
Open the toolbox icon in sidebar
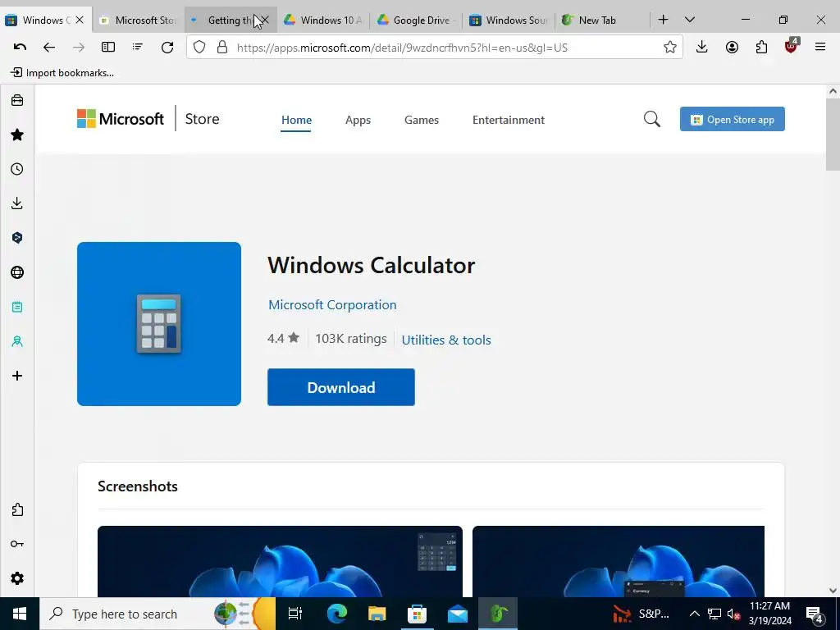click(17, 100)
